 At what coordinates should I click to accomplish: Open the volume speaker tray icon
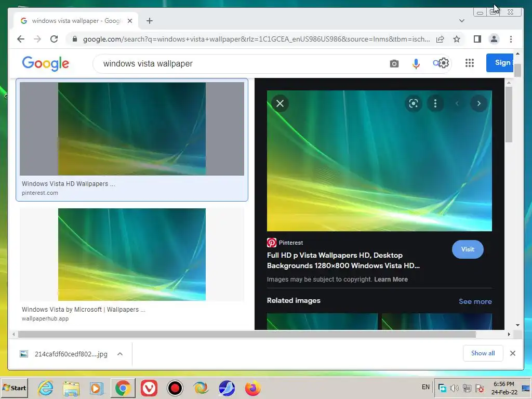tap(454, 388)
